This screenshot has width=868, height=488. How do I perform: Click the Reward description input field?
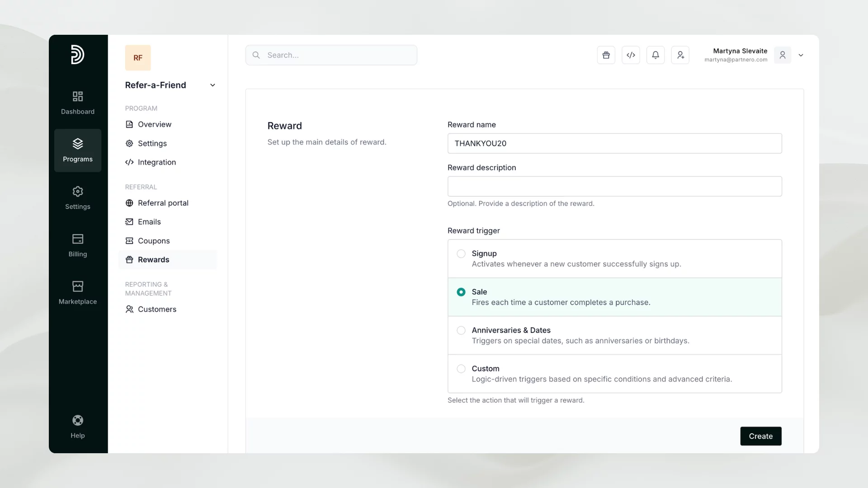click(x=614, y=186)
